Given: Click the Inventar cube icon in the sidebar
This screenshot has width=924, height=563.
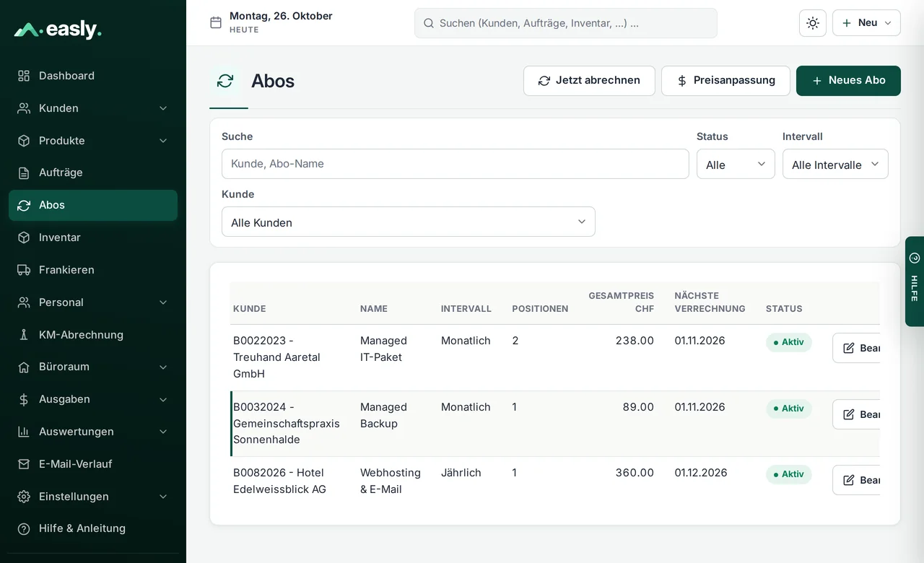Looking at the screenshot, I should click(24, 237).
